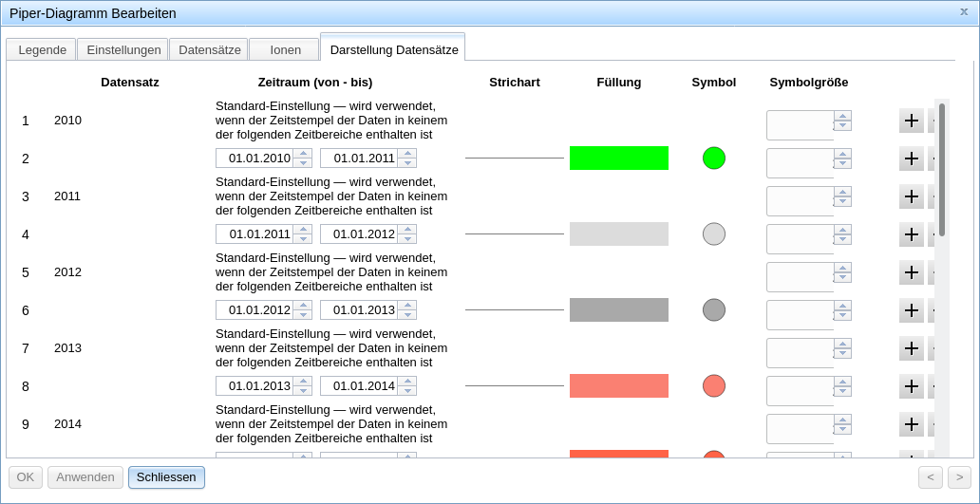The image size is (980, 504).
Task: Decrease row 2 end date with down arrow
Action: click(406, 163)
